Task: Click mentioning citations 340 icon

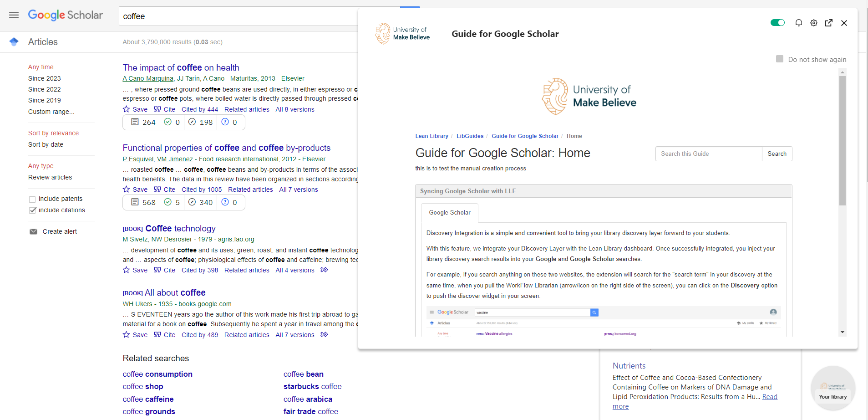Action: pos(192,202)
